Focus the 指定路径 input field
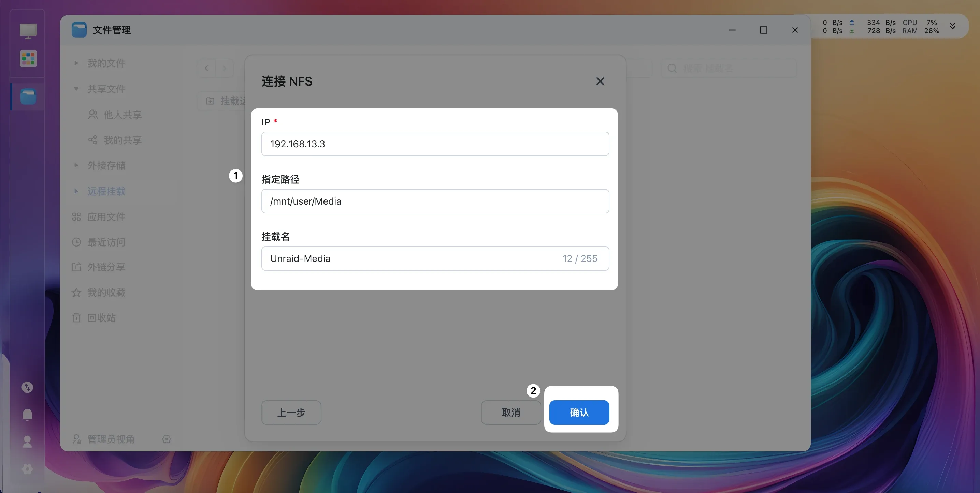The image size is (980, 493). coord(435,201)
